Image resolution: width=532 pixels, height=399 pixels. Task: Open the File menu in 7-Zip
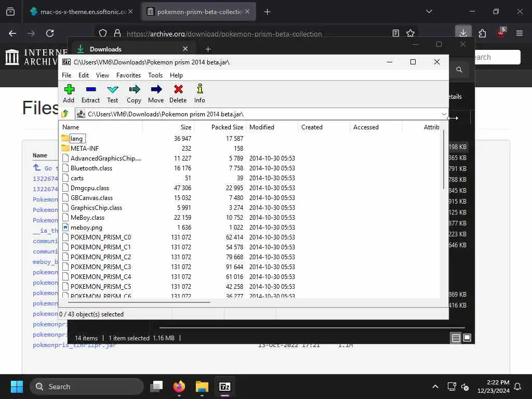(x=66, y=75)
